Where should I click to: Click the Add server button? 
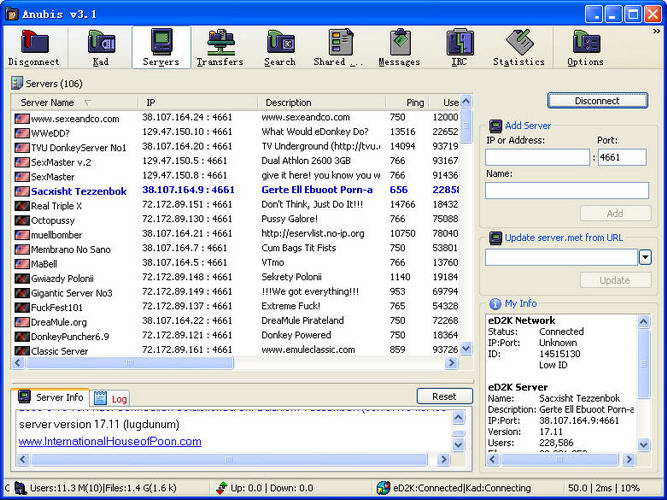coord(615,213)
